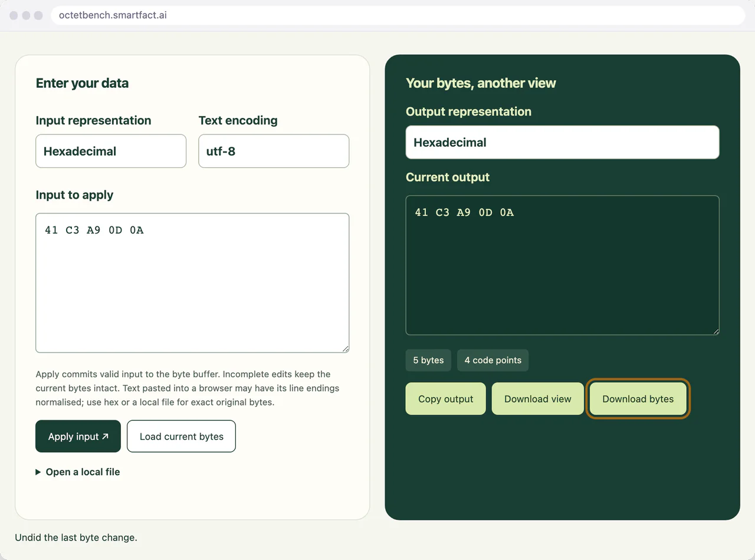Screen dimensions: 755x560
Task: Click the Apply input button
Action: [x=78, y=436]
